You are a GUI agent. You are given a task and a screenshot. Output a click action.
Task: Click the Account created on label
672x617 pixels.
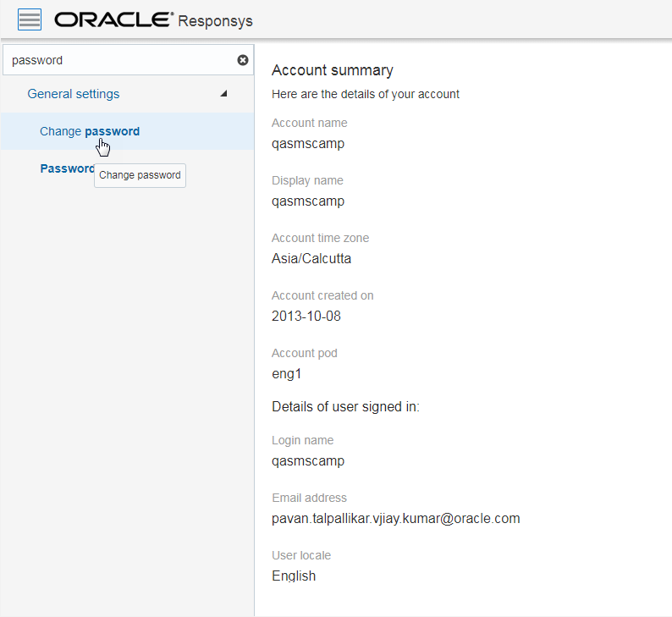point(322,295)
